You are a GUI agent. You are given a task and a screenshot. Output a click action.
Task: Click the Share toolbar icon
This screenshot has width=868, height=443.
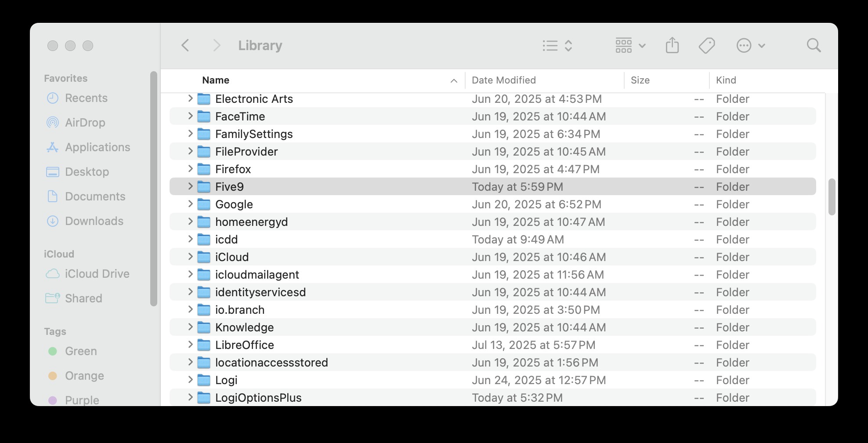click(x=672, y=45)
